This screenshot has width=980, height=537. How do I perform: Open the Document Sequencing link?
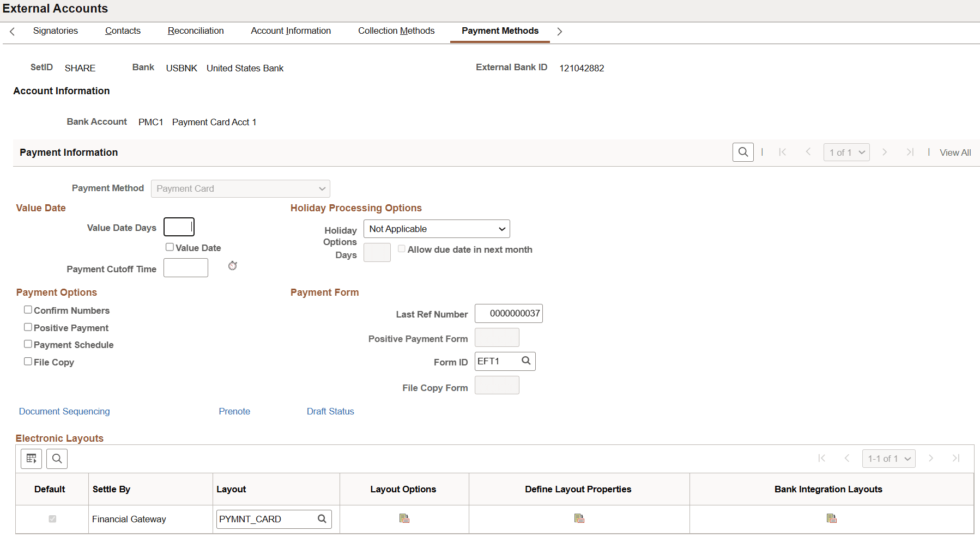(x=64, y=411)
